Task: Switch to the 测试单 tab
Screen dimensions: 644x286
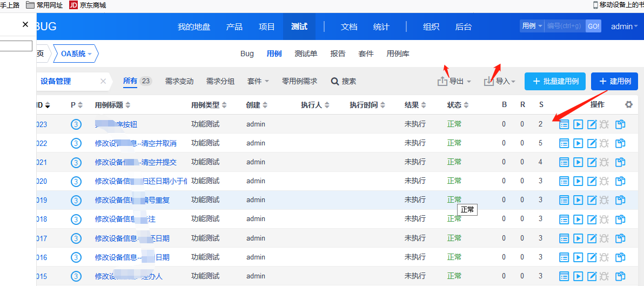Action: [x=306, y=54]
